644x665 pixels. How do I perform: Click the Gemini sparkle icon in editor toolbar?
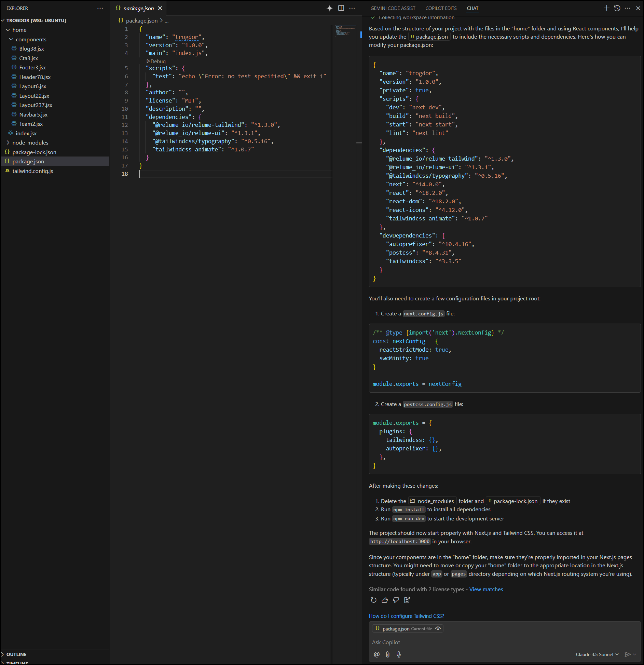[329, 8]
